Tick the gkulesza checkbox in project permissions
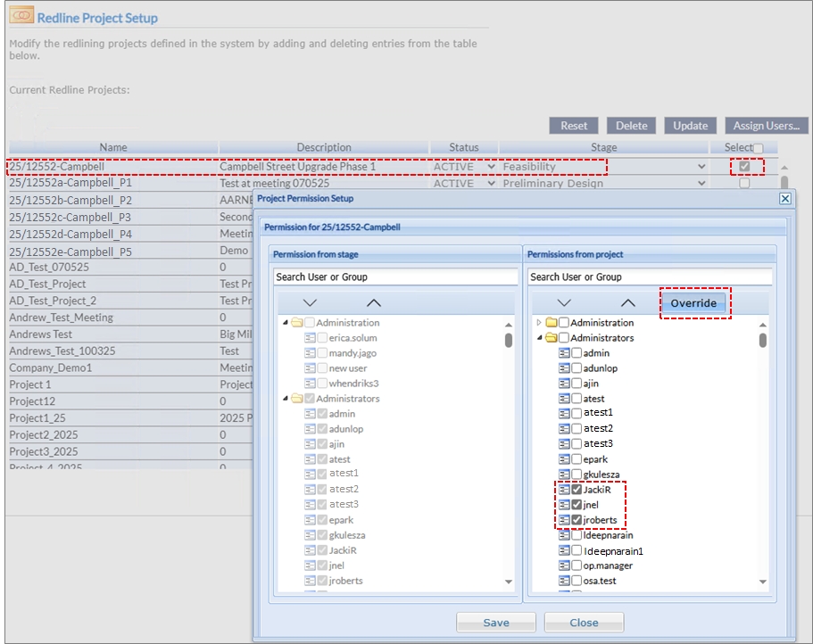Viewport: 813px width, 644px height. [577, 475]
